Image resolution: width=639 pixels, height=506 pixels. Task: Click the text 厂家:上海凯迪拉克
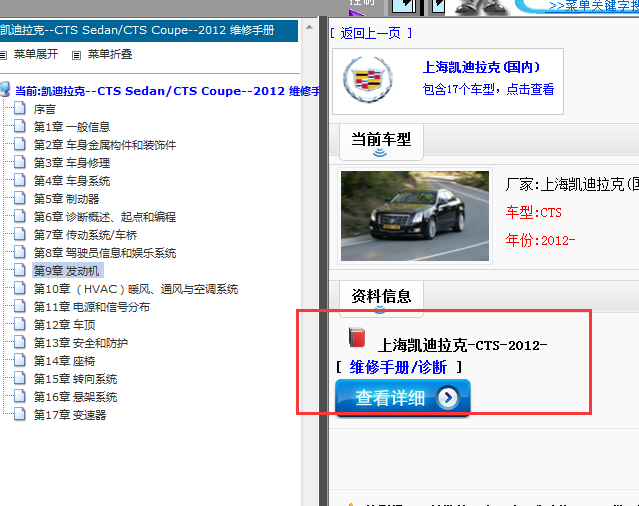click(x=572, y=185)
